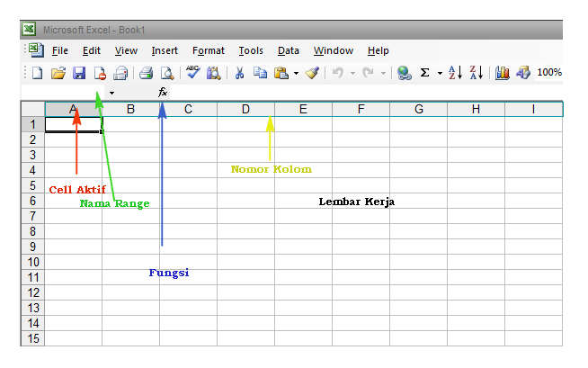
Task: Select row 8 header
Action: [x=32, y=231]
